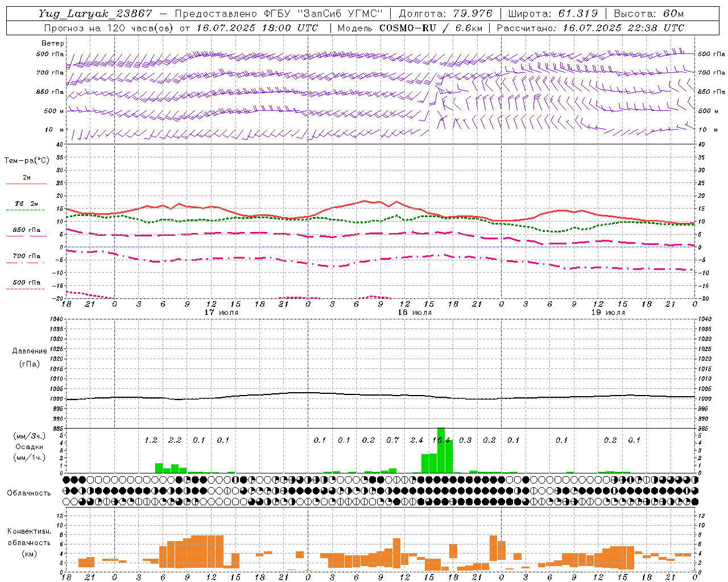Click the dashed line sample under Td 2м
Screen dimensions: 728x582
point(25,210)
